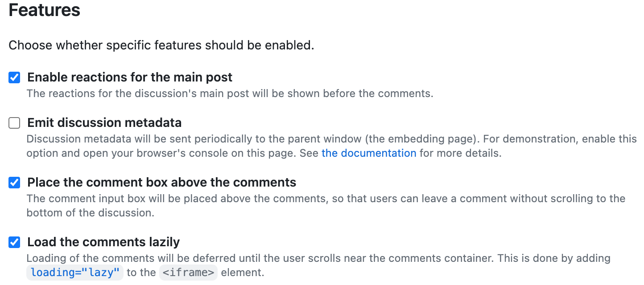This screenshot has width=644, height=285.
Task: Click 'Place the comment box above the comments' label
Action: pos(162,182)
